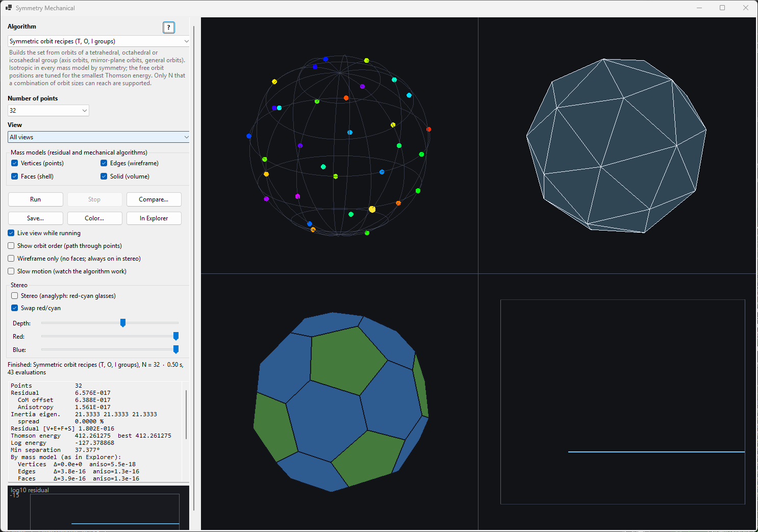Click the Inertia eigen. values row
Image resolution: width=758 pixels, height=532 pixels.
pos(84,414)
